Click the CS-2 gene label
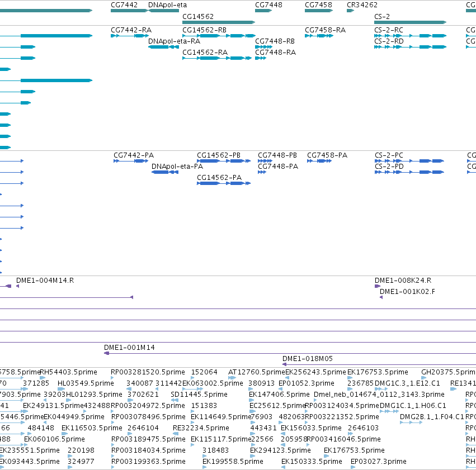 coord(382,16)
